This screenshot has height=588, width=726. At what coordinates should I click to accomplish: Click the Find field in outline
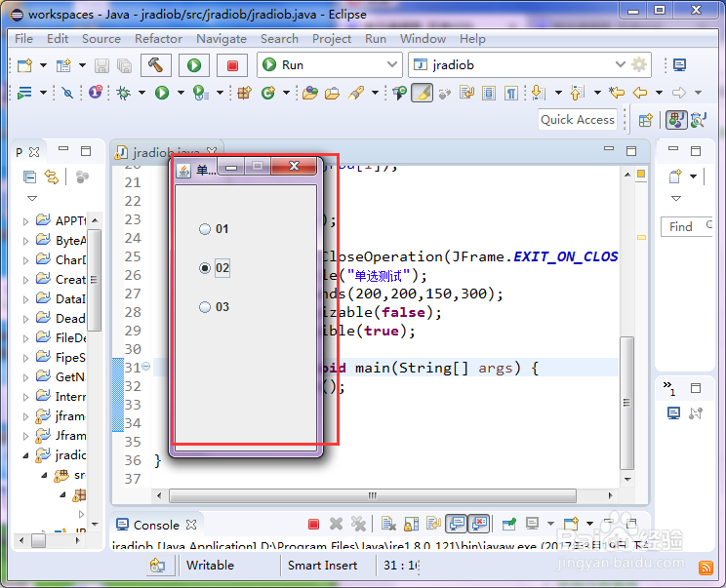point(686,226)
